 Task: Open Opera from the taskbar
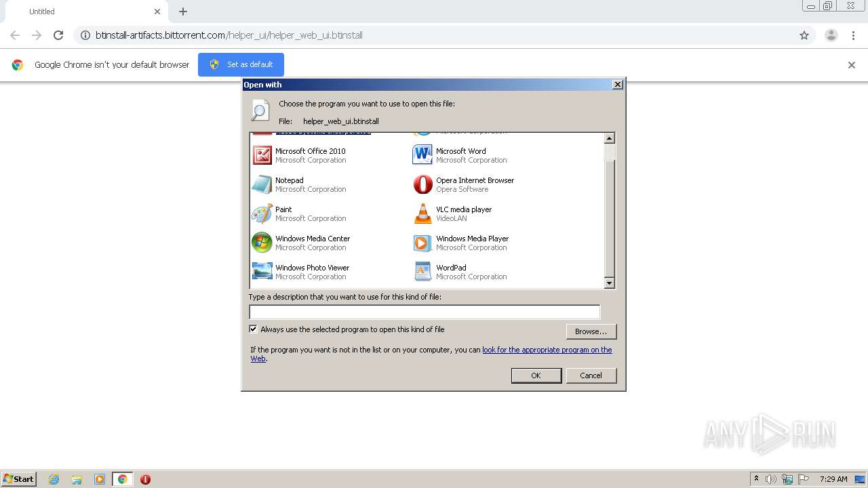(145, 479)
